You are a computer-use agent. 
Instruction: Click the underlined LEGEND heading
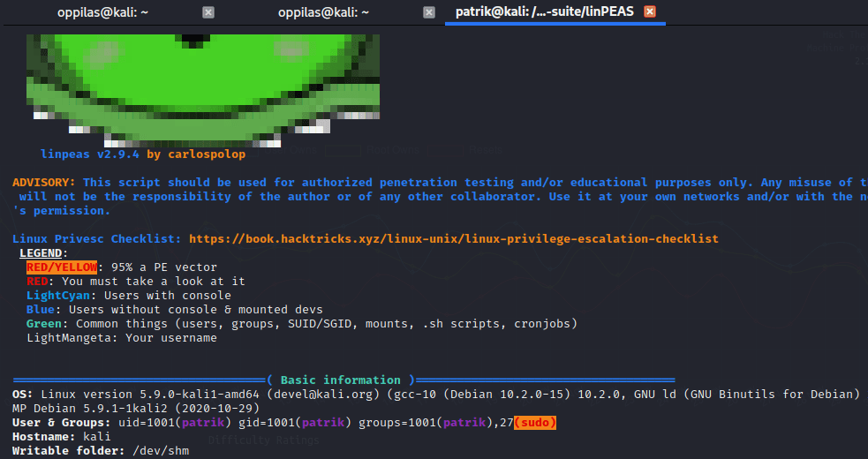tap(43, 253)
